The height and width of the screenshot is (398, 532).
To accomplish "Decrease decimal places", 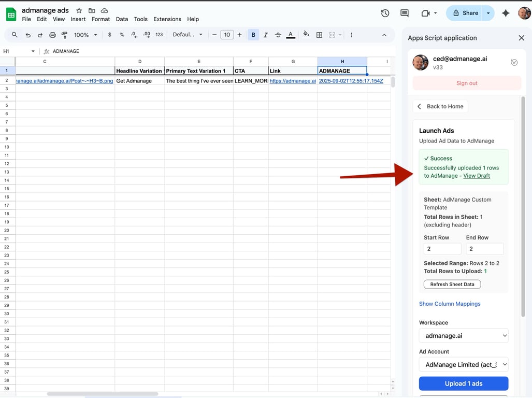I will pyautogui.click(x=134, y=35).
